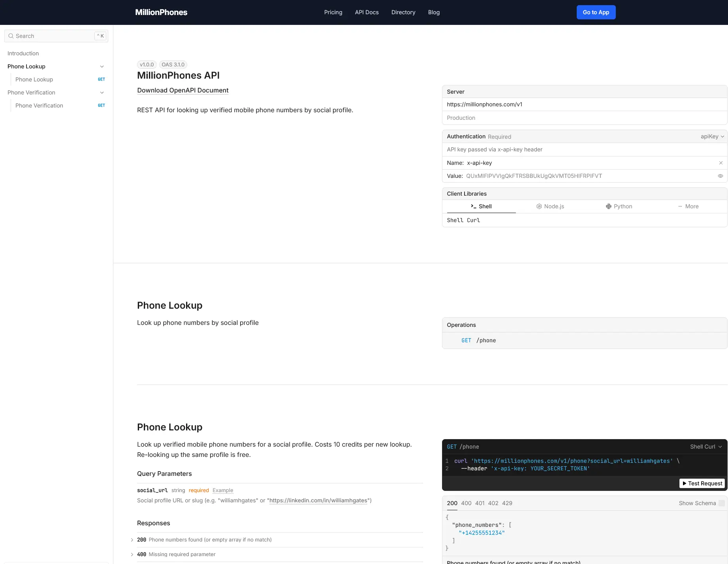Open the williamhgates LinkedIn example link

tap(318, 500)
